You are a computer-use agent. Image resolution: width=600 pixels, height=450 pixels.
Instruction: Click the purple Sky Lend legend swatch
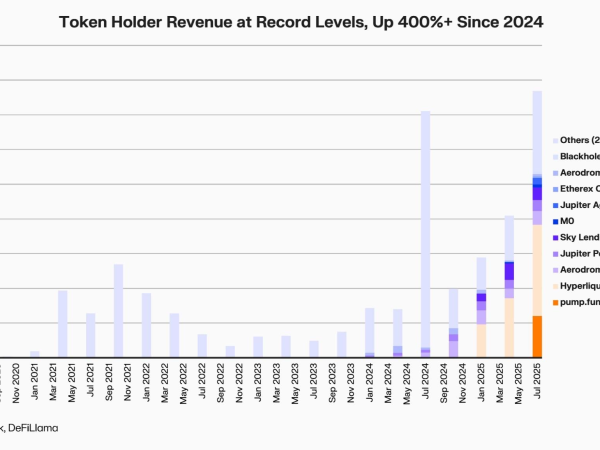(x=556, y=238)
